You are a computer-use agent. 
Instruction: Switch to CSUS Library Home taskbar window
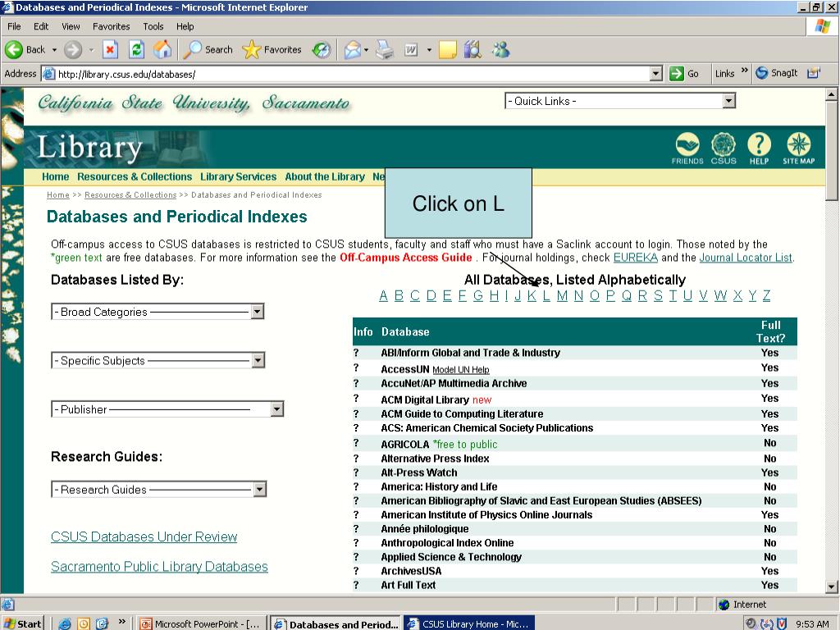[468, 623]
